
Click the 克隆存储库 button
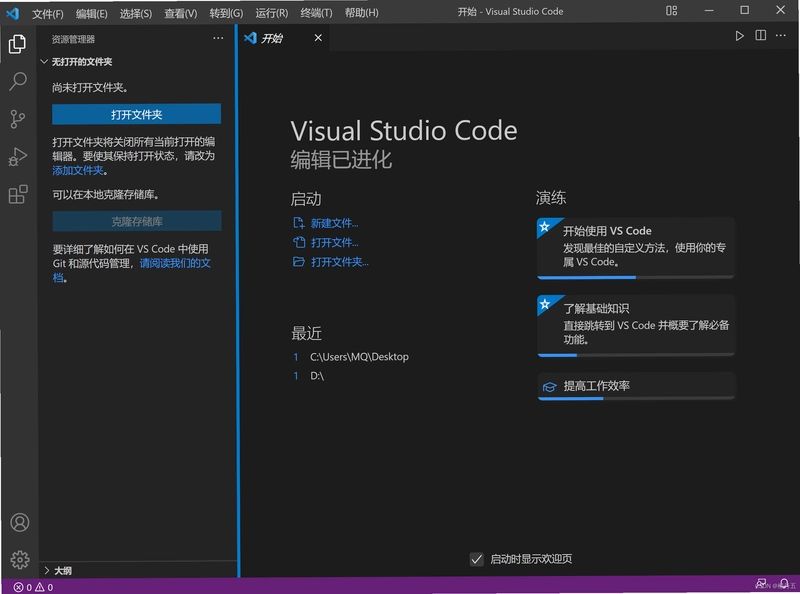(137, 221)
